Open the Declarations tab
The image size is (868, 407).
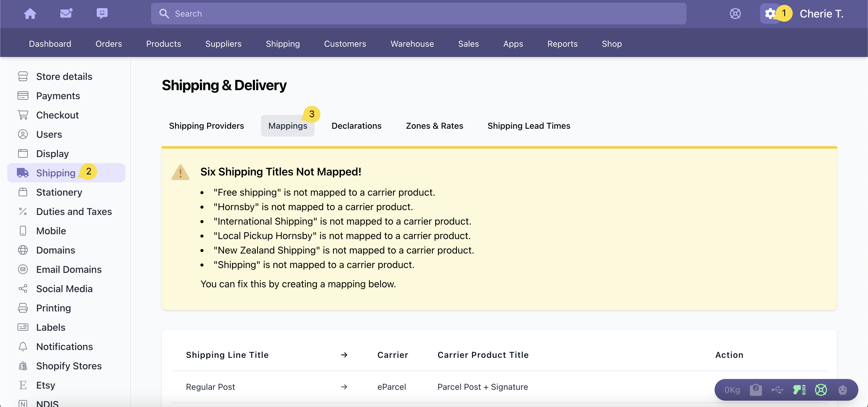(356, 126)
